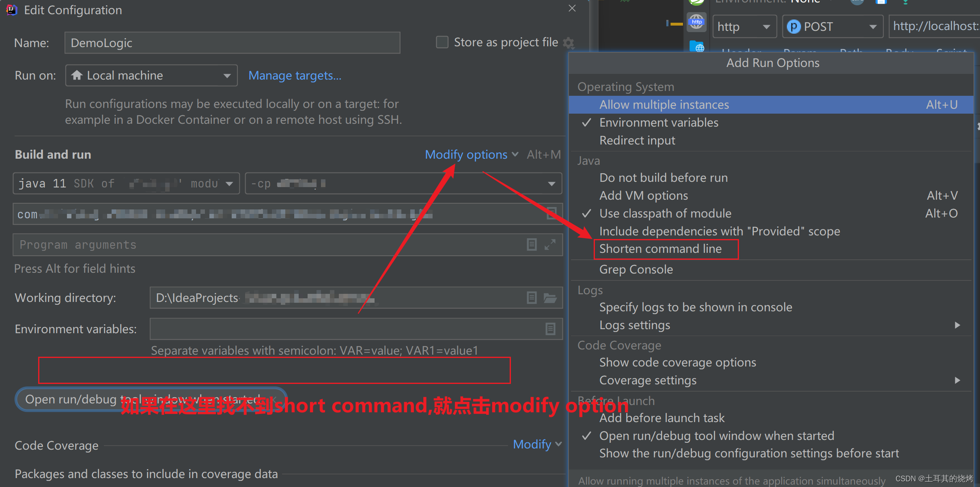Viewport: 980px width, 487px height.
Task: Toggle Environment variables option in menu
Action: (659, 123)
